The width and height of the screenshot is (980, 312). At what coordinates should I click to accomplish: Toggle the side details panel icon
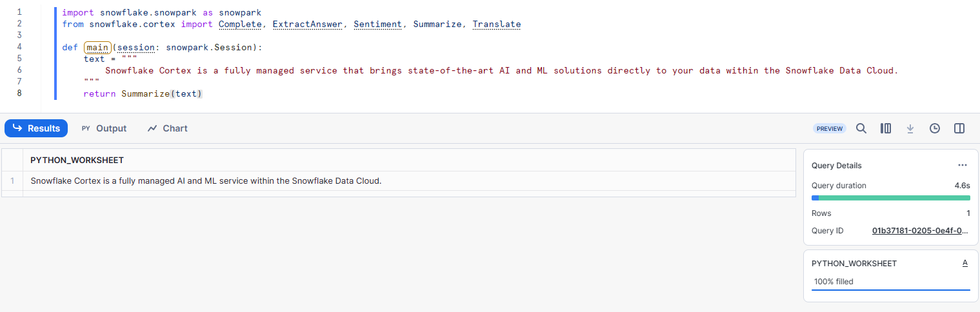(959, 128)
